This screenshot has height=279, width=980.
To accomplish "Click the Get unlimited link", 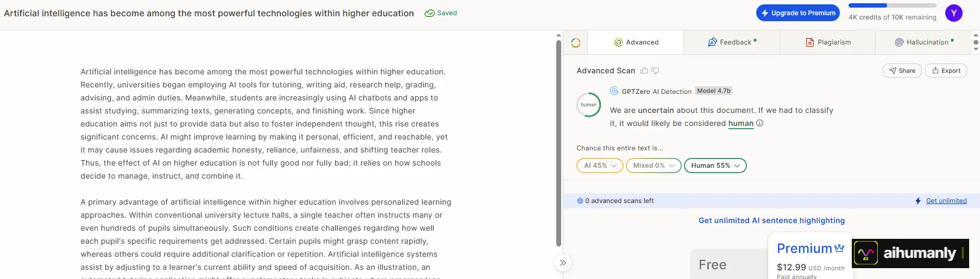I will (x=946, y=201).
